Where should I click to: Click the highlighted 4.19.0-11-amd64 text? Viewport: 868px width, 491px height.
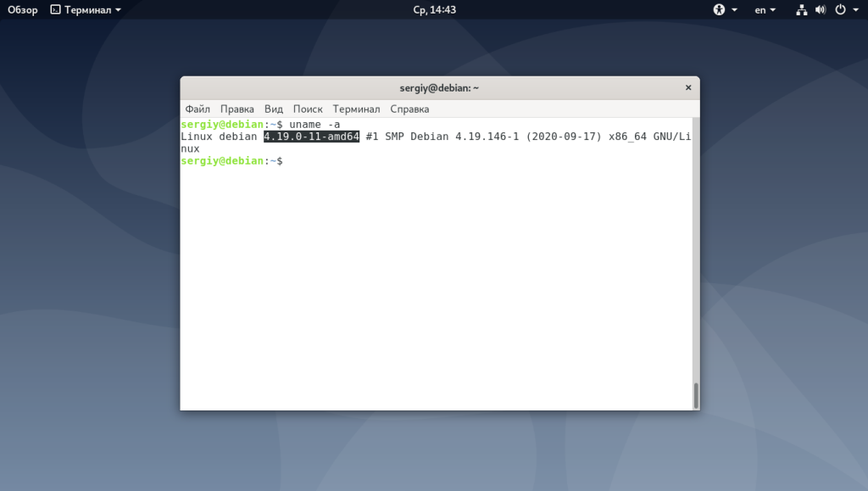pos(312,137)
